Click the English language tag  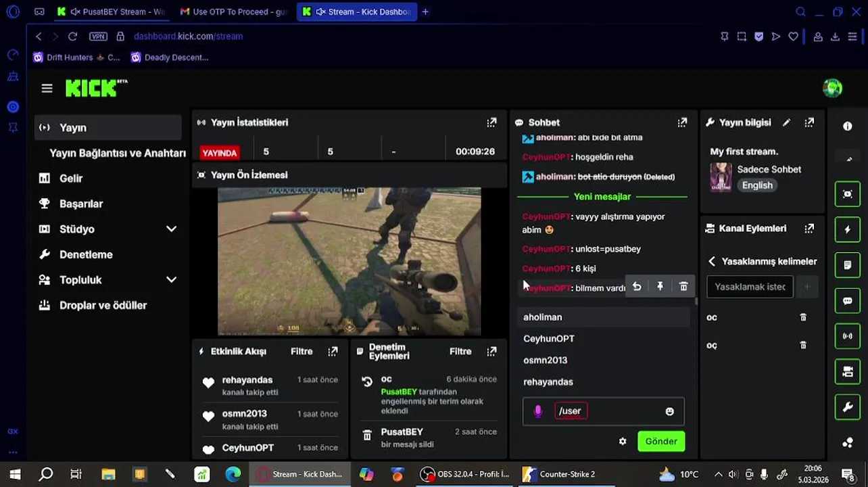(x=757, y=185)
